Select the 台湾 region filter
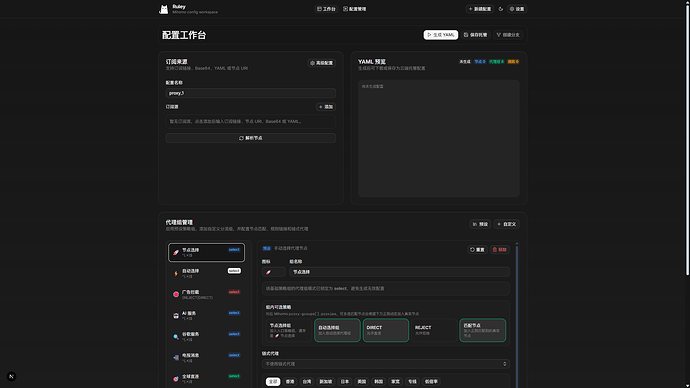Image resolution: width=690 pixels, height=388 pixels. click(x=307, y=381)
